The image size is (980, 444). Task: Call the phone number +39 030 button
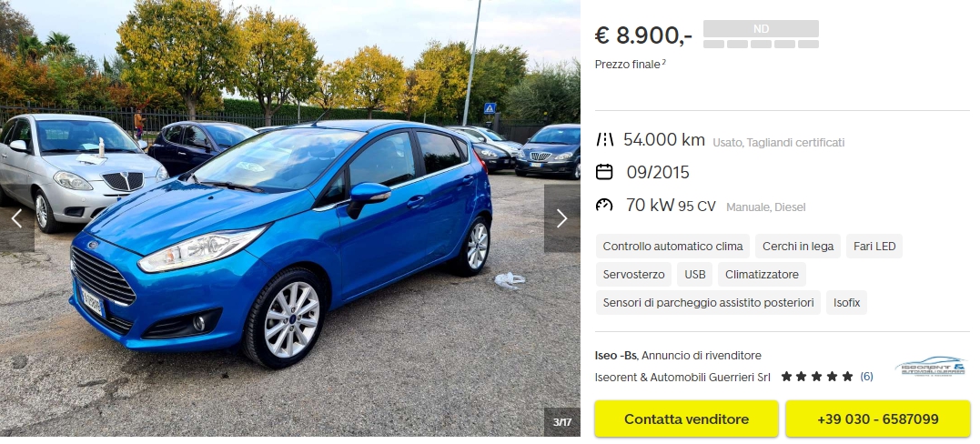(877, 419)
